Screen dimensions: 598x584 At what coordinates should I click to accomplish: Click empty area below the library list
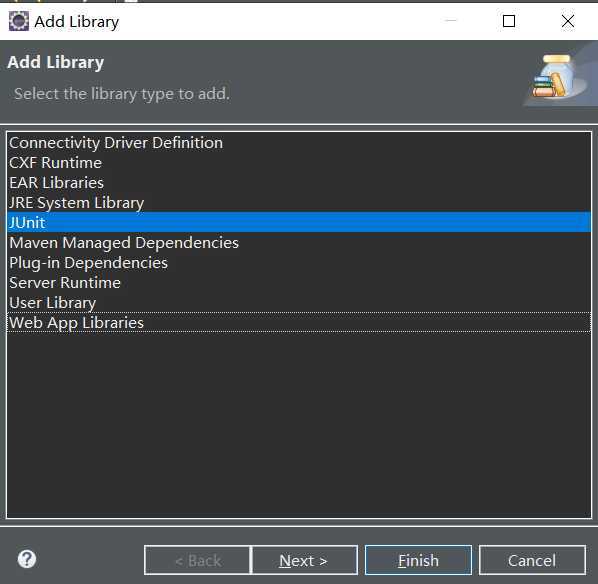tap(299, 423)
